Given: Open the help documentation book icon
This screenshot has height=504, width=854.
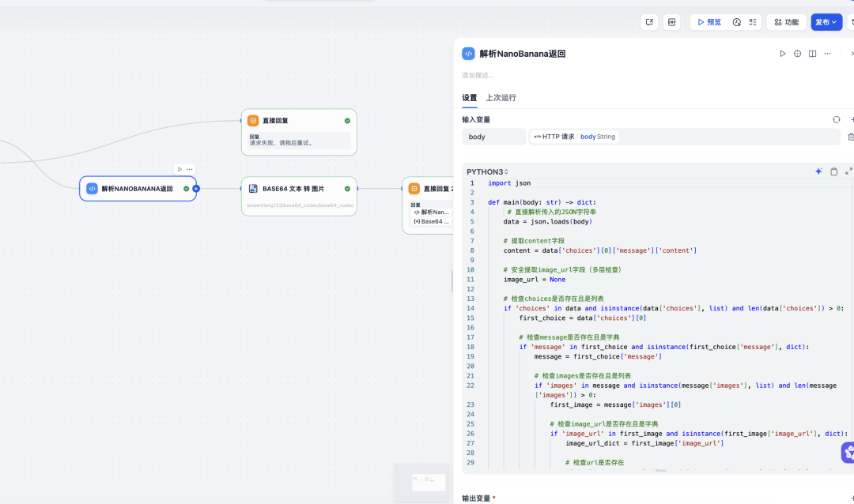Looking at the screenshot, I should pyautogui.click(x=812, y=54).
